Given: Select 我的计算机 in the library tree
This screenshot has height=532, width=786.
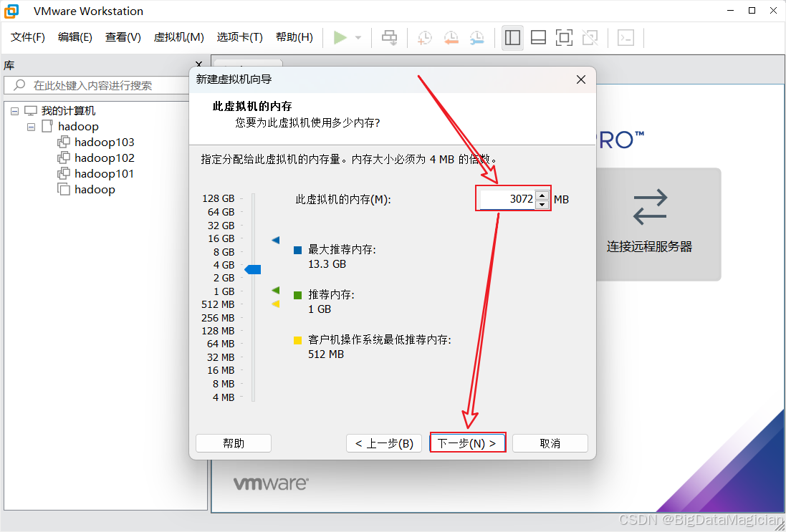Looking at the screenshot, I should coord(68,111).
